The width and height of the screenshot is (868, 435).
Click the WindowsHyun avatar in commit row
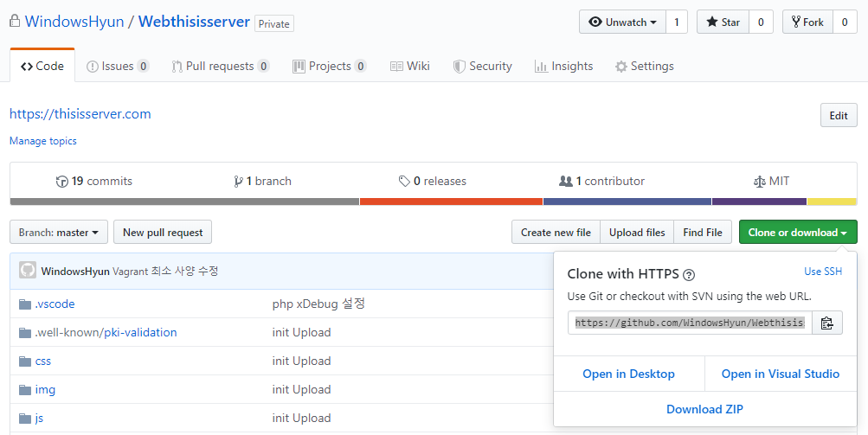(28, 270)
